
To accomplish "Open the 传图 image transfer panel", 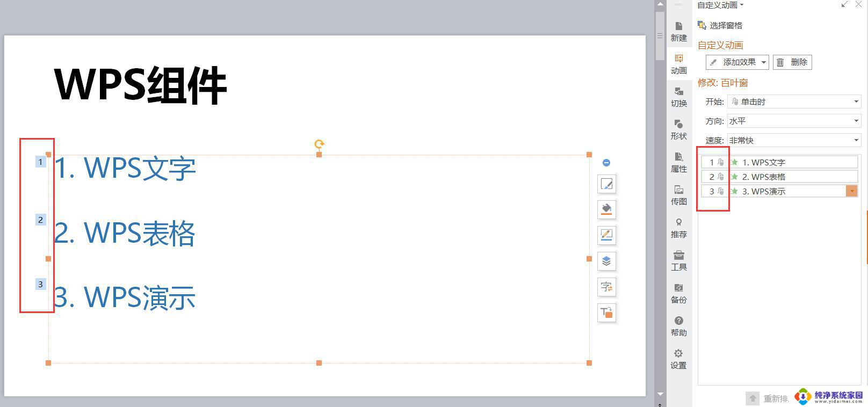I will click(678, 195).
